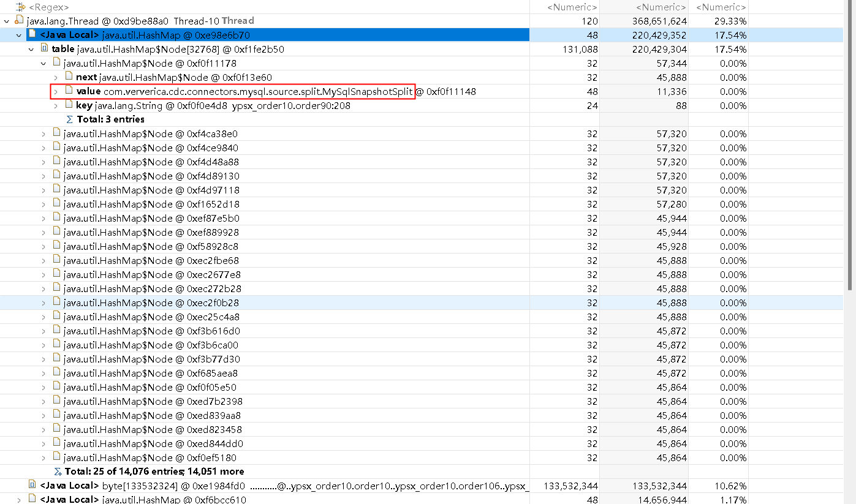Image resolution: width=856 pixels, height=504 pixels.
Task: Click the regex filter icon in header
Action: (x=20, y=7)
